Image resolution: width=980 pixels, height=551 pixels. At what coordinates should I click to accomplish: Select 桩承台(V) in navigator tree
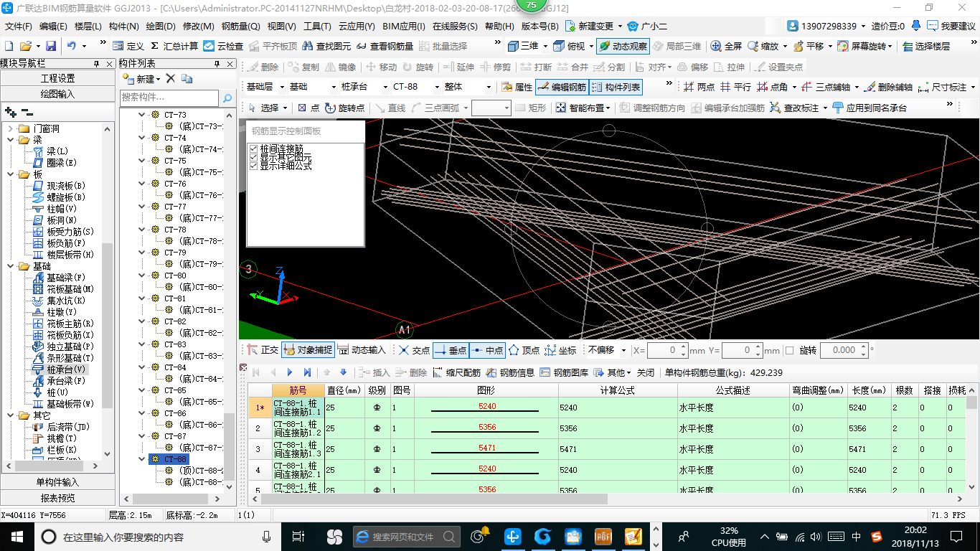tap(60, 369)
